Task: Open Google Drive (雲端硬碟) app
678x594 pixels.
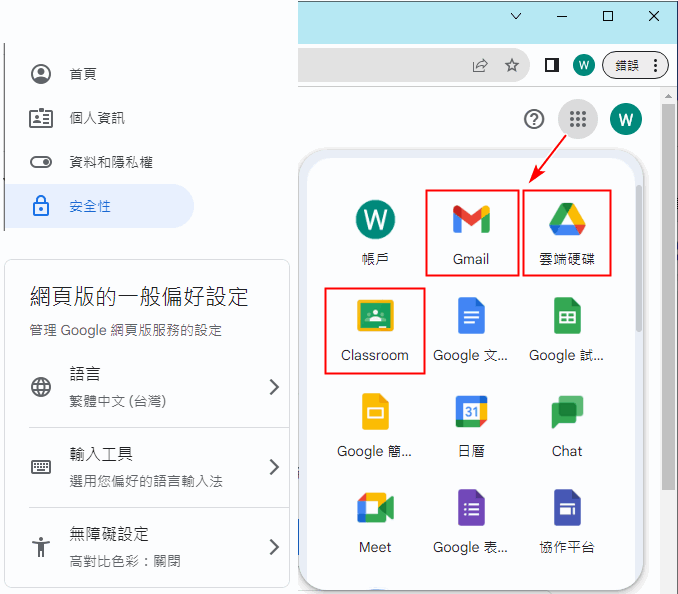Action: (567, 232)
